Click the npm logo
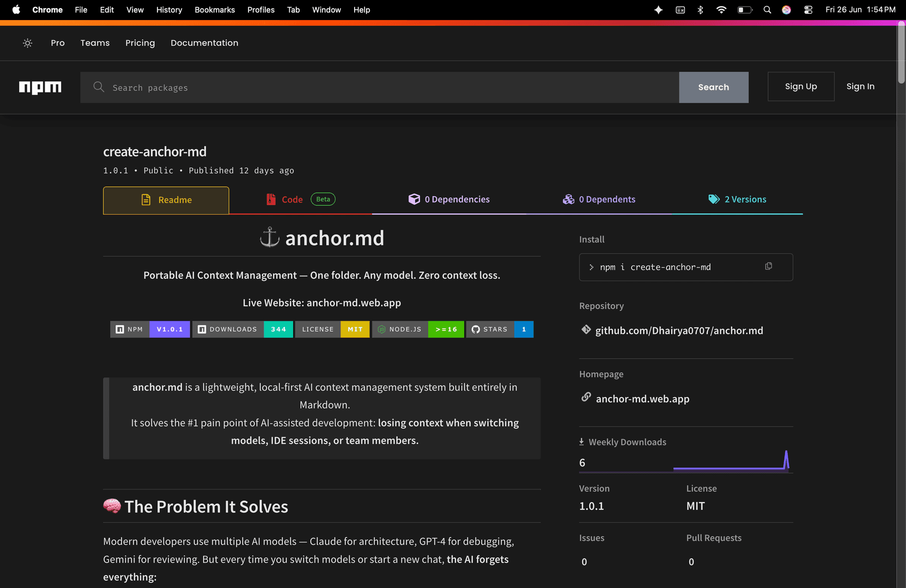Image resolution: width=906 pixels, height=588 pixels. [x=40, y=87]
